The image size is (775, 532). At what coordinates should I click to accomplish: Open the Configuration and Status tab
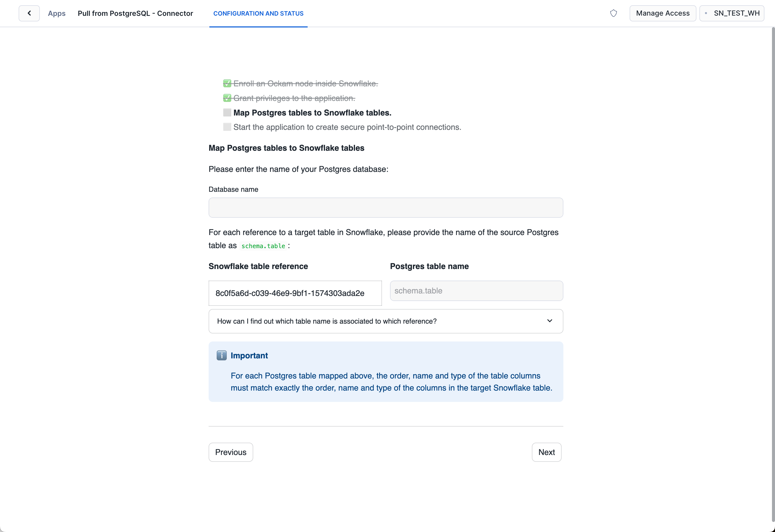[258, 13]
